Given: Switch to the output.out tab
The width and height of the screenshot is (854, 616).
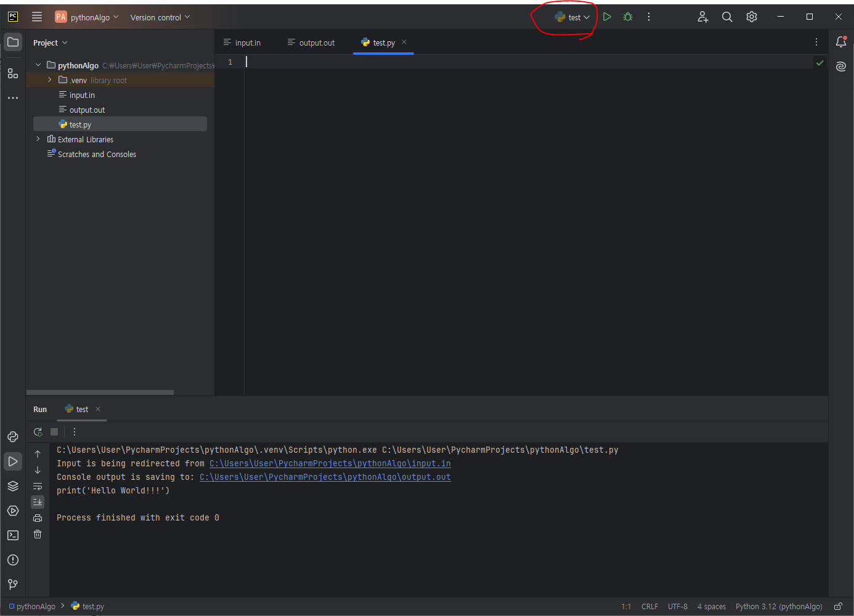Looking at the screenshot, I should pyautogui.click(x=311, y=43).
